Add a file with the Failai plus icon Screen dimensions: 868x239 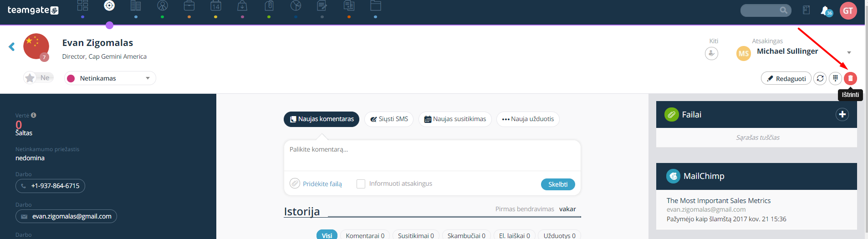click(842, 114)
